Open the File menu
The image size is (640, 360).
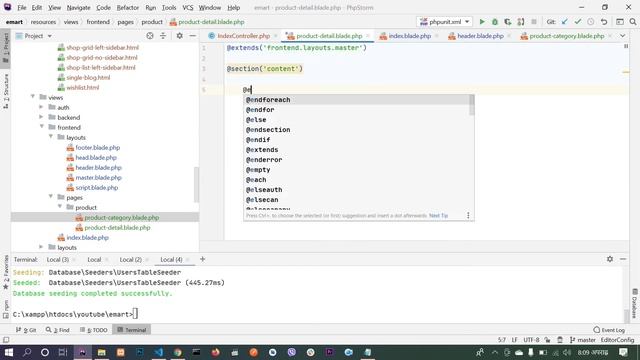(x=22, y=7)
